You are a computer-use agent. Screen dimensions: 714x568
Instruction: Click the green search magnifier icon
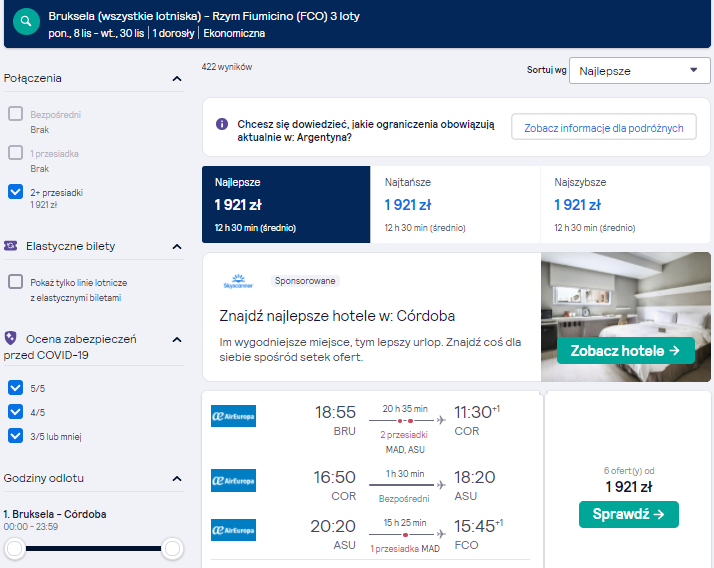(x=26, y=21)
